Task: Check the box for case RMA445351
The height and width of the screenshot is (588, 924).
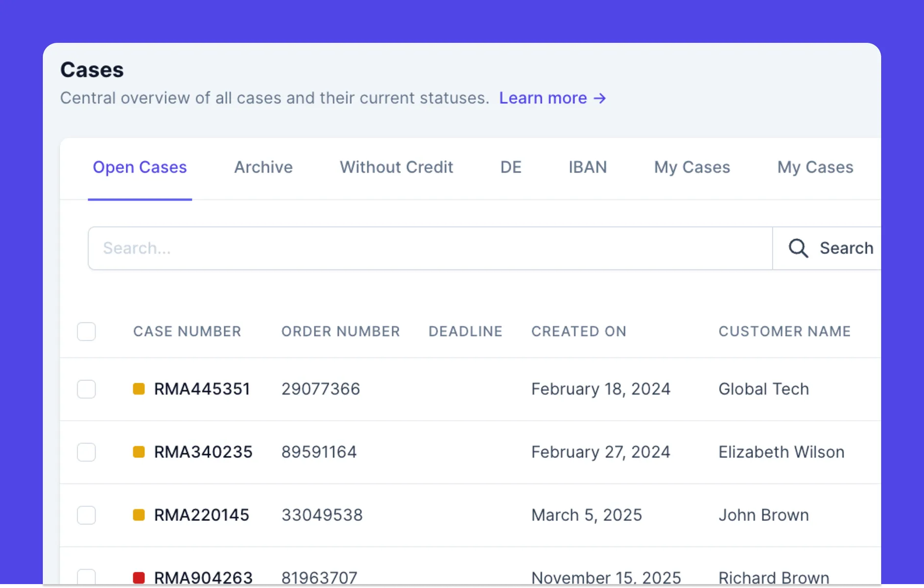Action: (x=86, y=389)
